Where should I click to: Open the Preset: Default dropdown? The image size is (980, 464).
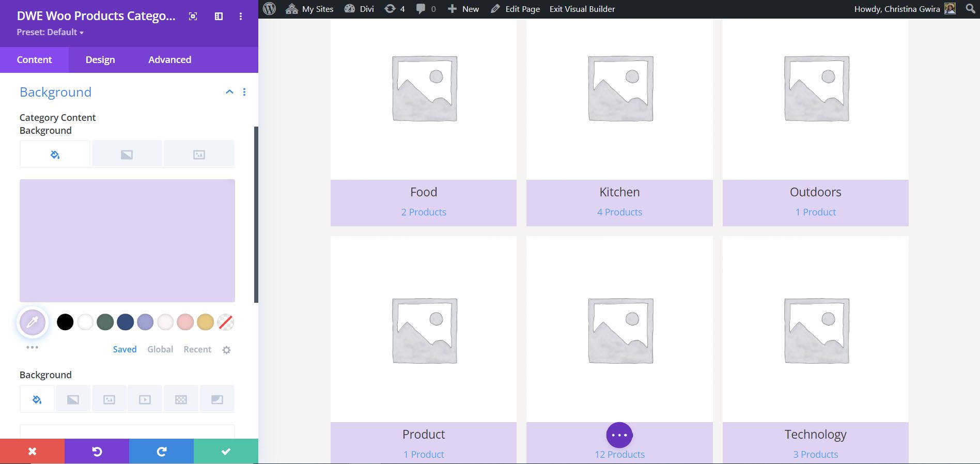[50, 32]
